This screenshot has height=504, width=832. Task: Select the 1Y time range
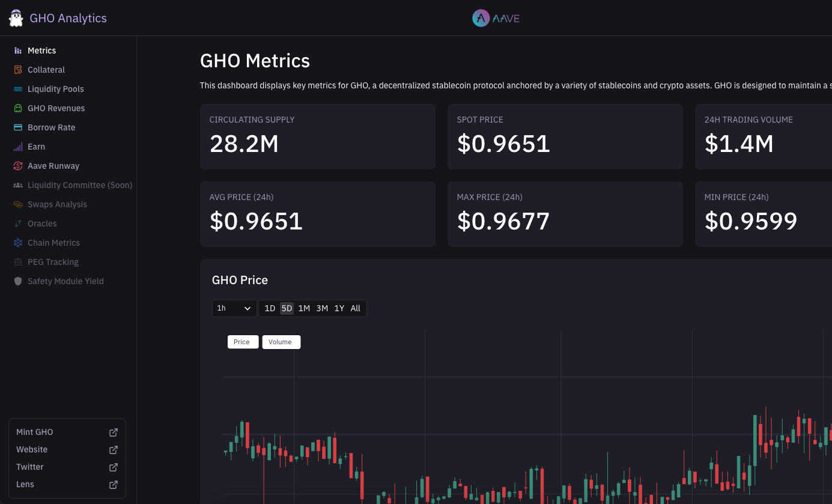tap(339, 308)
